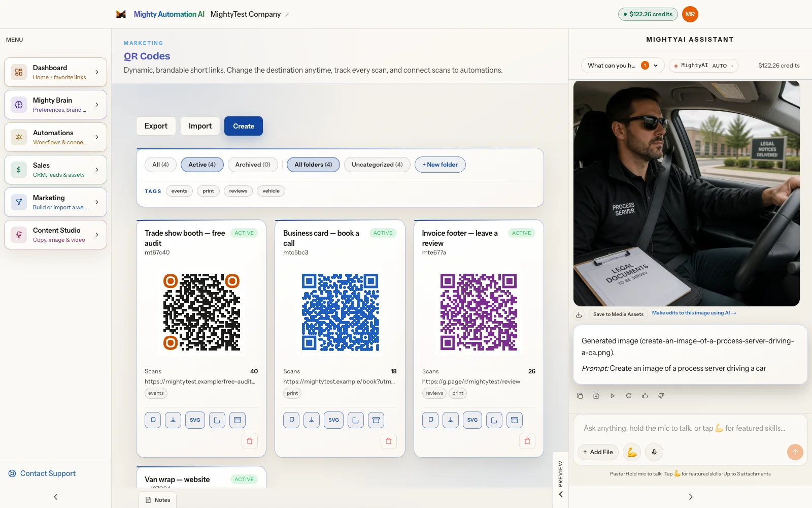Select Archived (0) status filter

point(253,165)
